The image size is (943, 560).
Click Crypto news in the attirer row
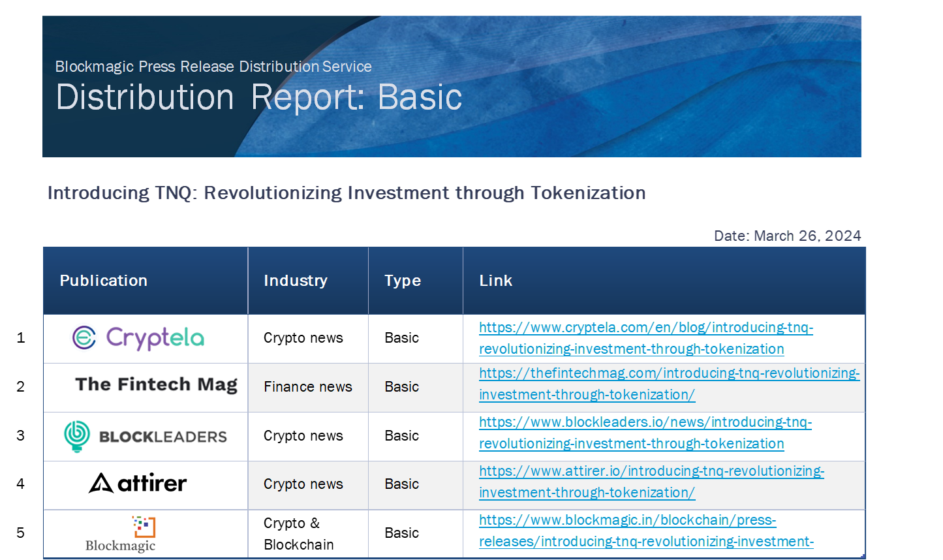tap(303, 484)
